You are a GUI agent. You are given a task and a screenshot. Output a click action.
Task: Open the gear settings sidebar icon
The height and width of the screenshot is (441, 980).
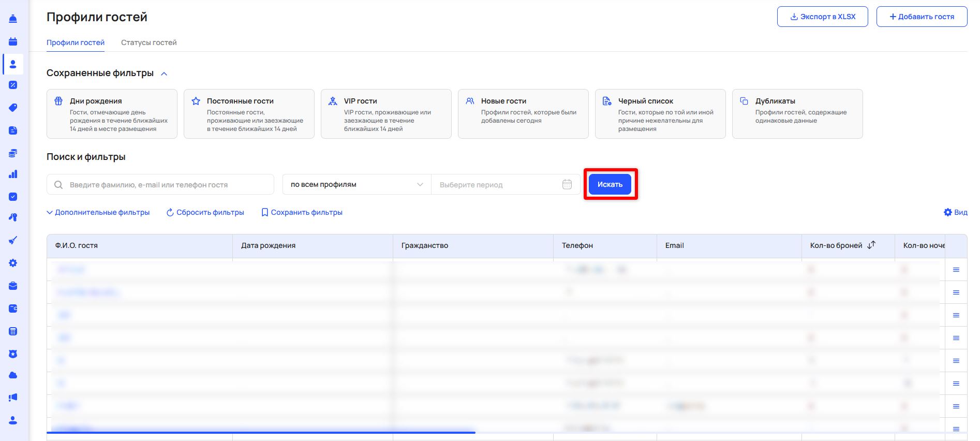point(13,263)
